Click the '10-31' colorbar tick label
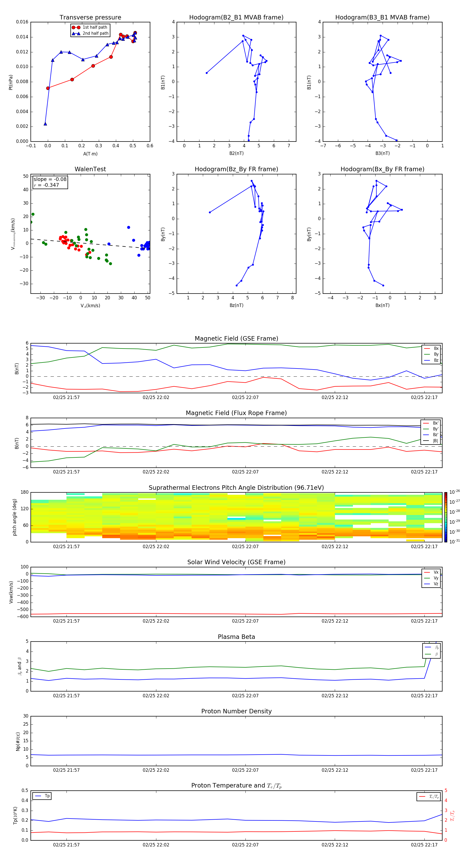The height and width of the screenshot is (868, 473). (455, 542)
